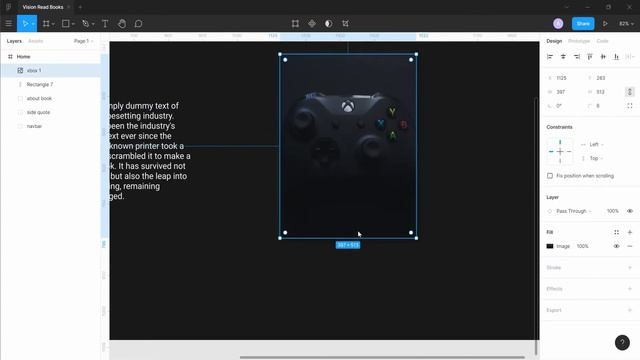Image resolution: width=640 pixels, height=360 pixels.
Task: Open the zoom level dropdown
Action: tap(627, 24)
